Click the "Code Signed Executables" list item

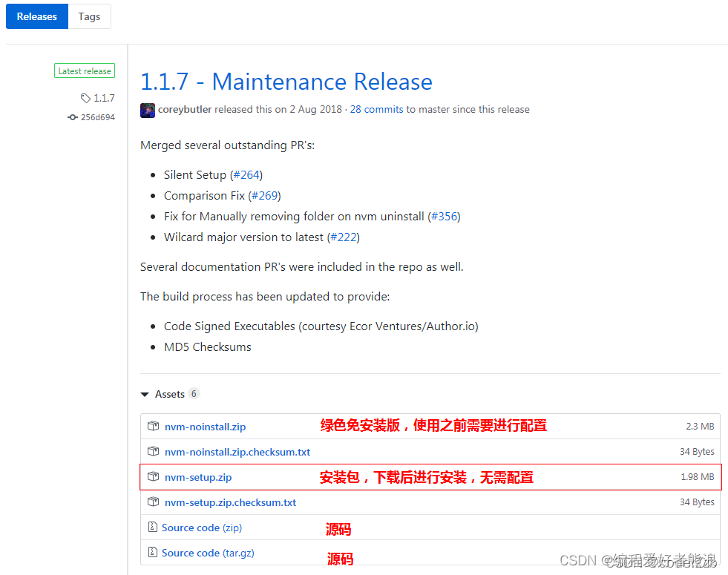(321, 326)
